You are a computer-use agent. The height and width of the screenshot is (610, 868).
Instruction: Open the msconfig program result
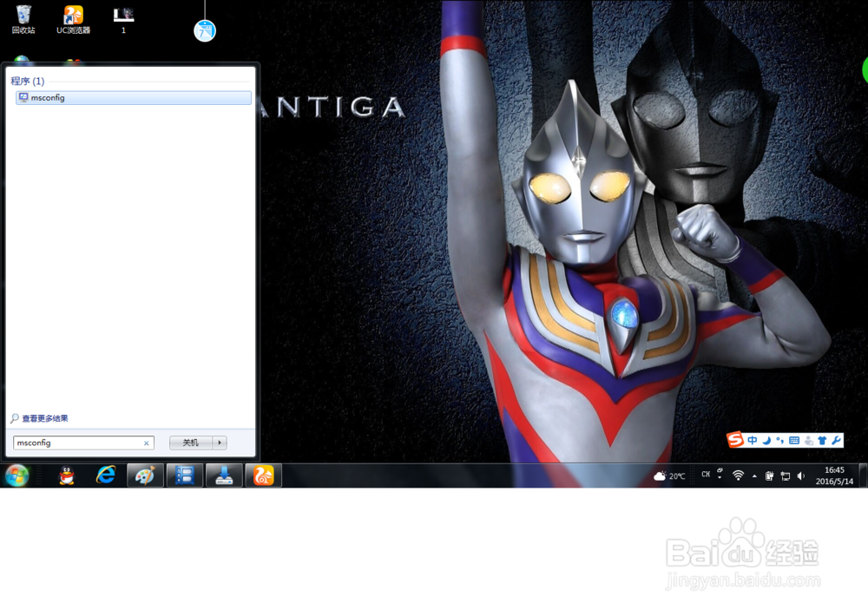tap(134, 97)
